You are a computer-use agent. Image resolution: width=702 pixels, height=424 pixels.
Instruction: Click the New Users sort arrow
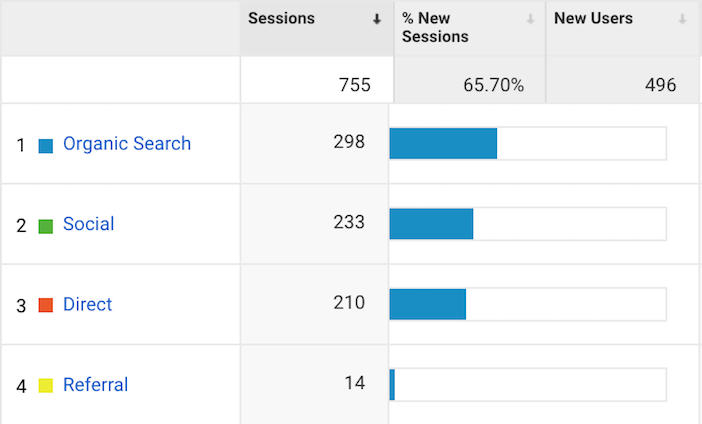pos(682,19)
